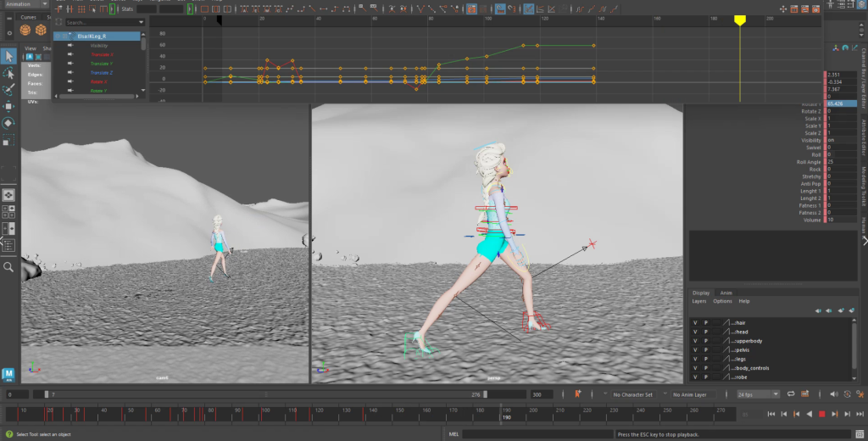Click the Maya logo icon at bottom-left
Image resolution: width=868 pixels, height=441 pixels.
point(8,375)
